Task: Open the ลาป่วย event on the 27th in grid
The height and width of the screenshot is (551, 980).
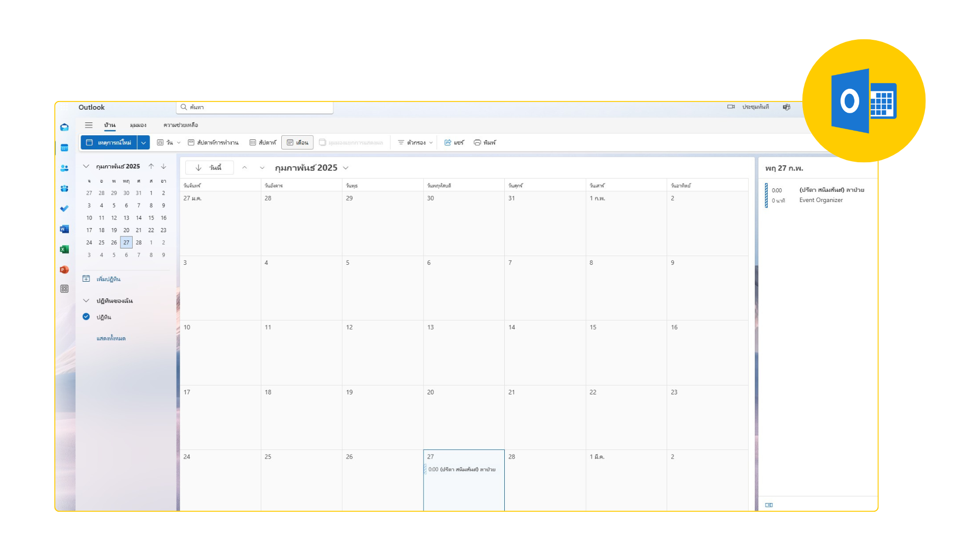Action: point(461,469)
